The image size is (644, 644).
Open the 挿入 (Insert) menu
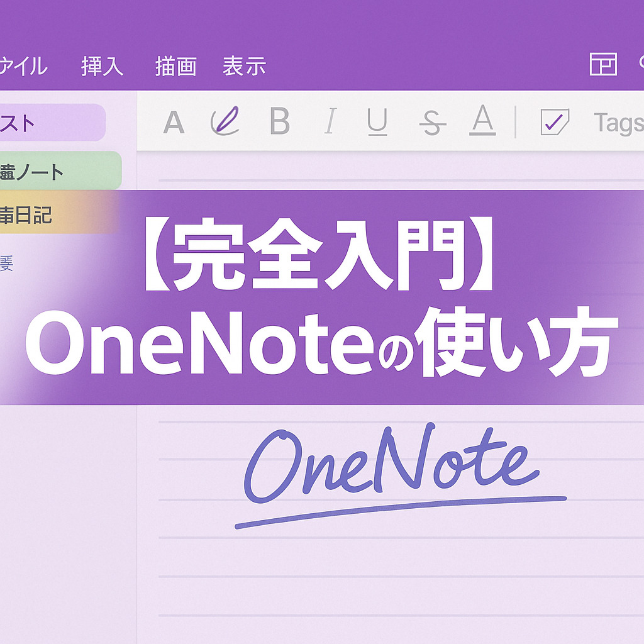click(x=103, y=66)
